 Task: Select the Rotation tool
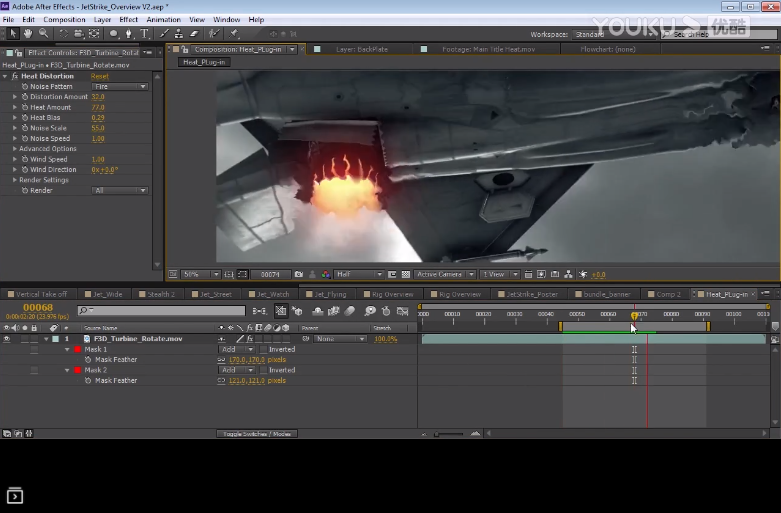pos(63,33)
